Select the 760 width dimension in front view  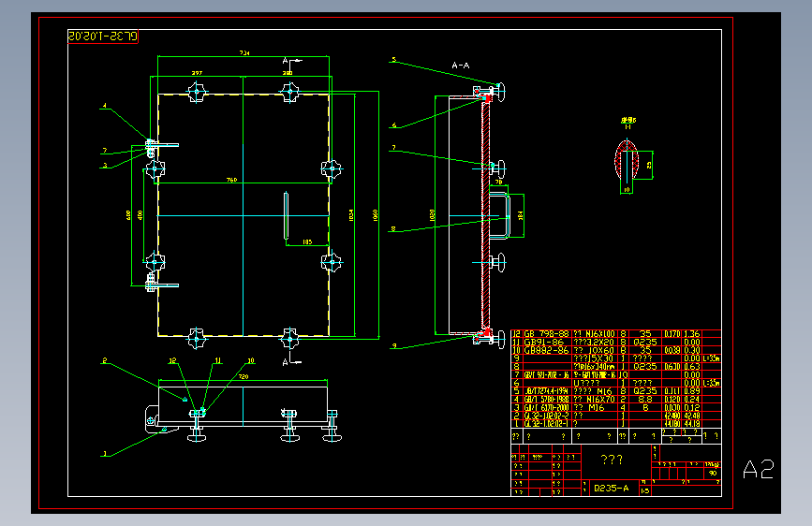[231, 180]
